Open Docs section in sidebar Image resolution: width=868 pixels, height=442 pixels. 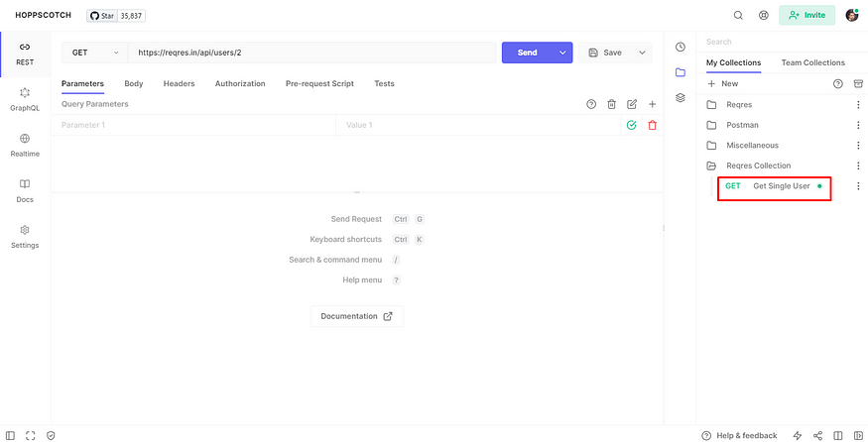pos(25,191)
